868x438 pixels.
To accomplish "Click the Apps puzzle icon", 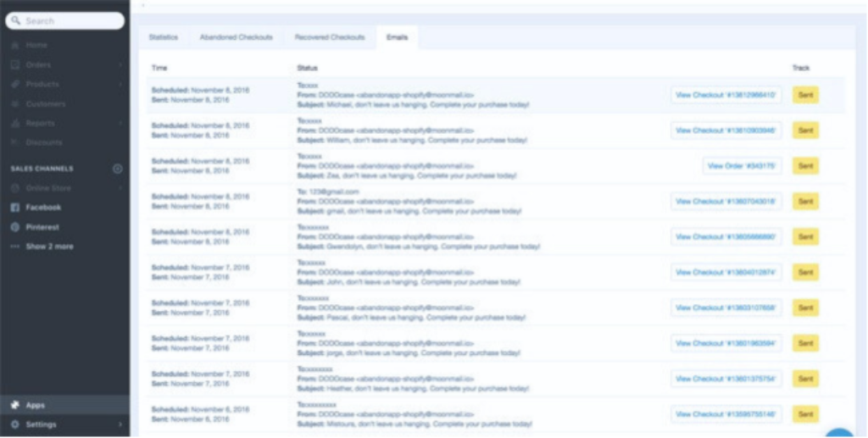I will coord(15,405).
